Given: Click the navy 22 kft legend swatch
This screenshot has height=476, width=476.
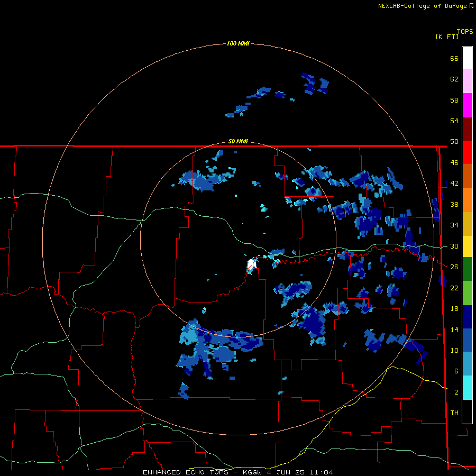Looking at the screenshot, I should pyautogui.click(x=467, y=317).
